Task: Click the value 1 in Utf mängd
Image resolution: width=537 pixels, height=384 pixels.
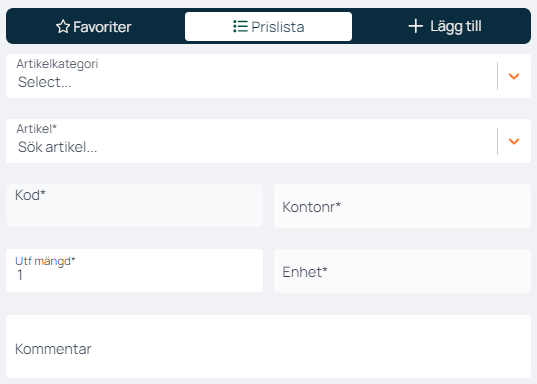Action: click(x=20, y=275)
